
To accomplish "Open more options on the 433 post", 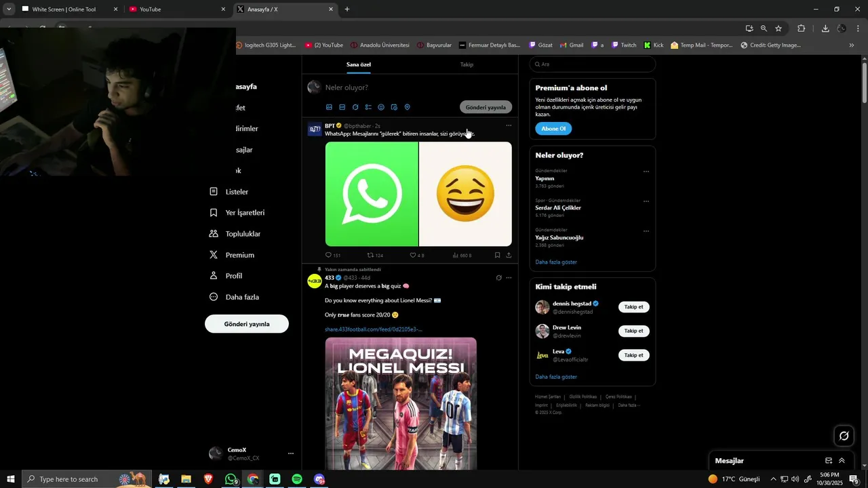I will point(509,278).
